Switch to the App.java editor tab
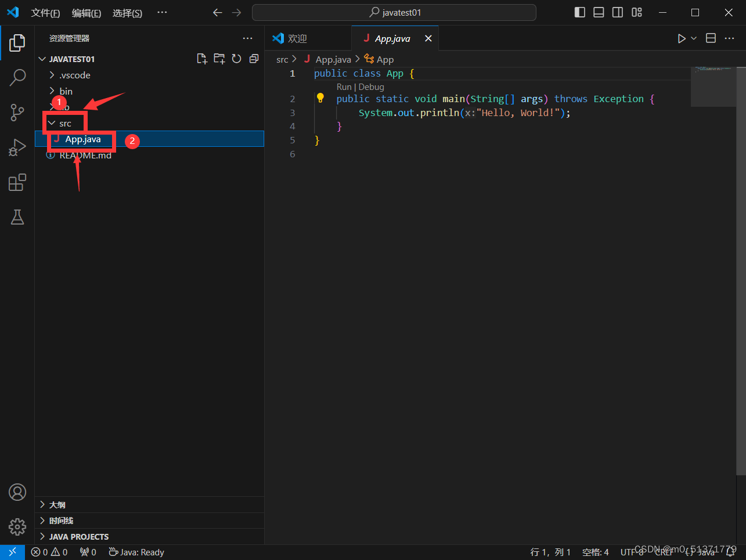 click(395, 38)
